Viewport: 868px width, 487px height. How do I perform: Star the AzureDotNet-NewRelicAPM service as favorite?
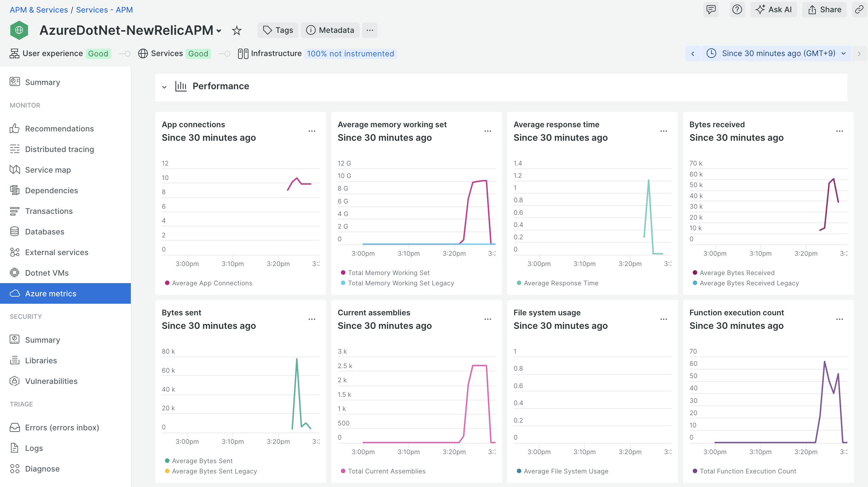236,30
